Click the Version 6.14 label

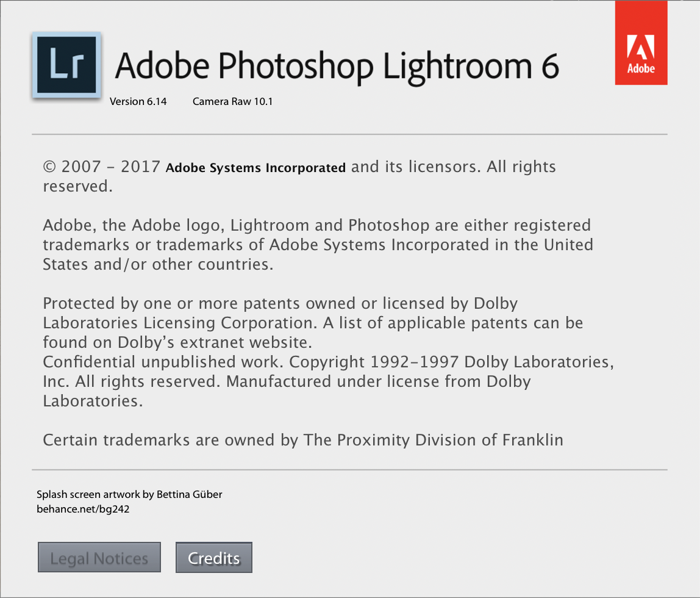click(x=138, y=101)
